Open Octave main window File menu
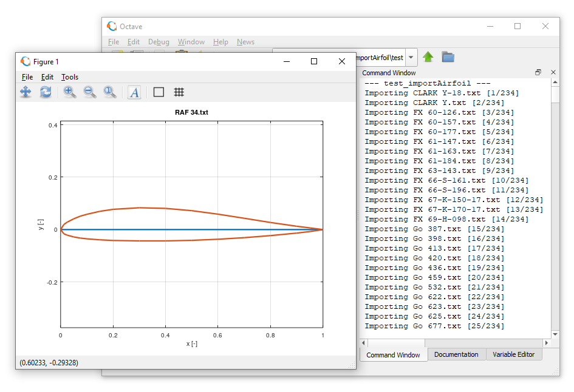The width and height of the screenshot is (574, 392). click(x=114, y=42)
